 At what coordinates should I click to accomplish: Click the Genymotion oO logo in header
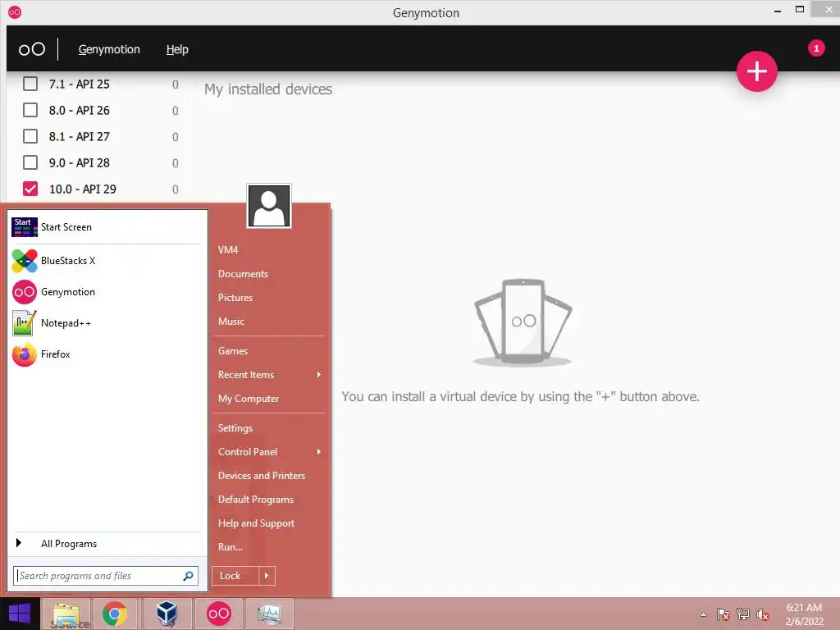pyautogui.click(x=32, y=49)
